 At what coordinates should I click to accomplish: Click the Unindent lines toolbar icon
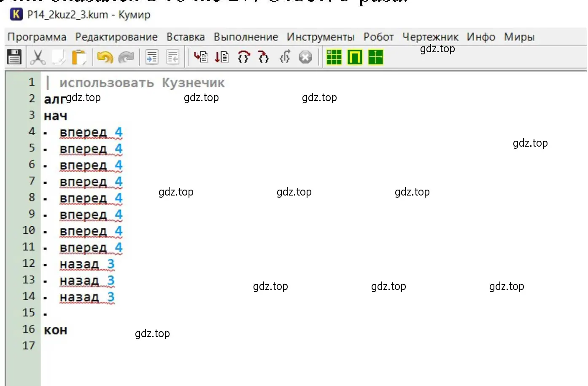click(173, 57)
